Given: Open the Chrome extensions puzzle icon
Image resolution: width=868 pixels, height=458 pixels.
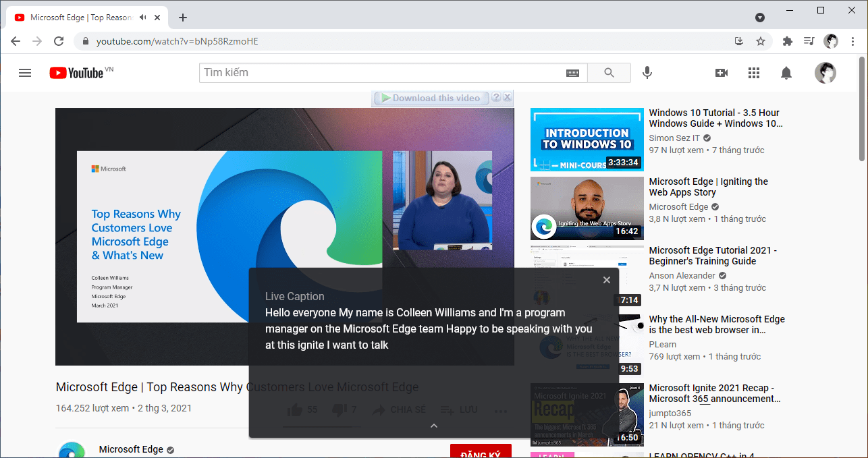Looking at the screenshot, I should pos(787,41).
